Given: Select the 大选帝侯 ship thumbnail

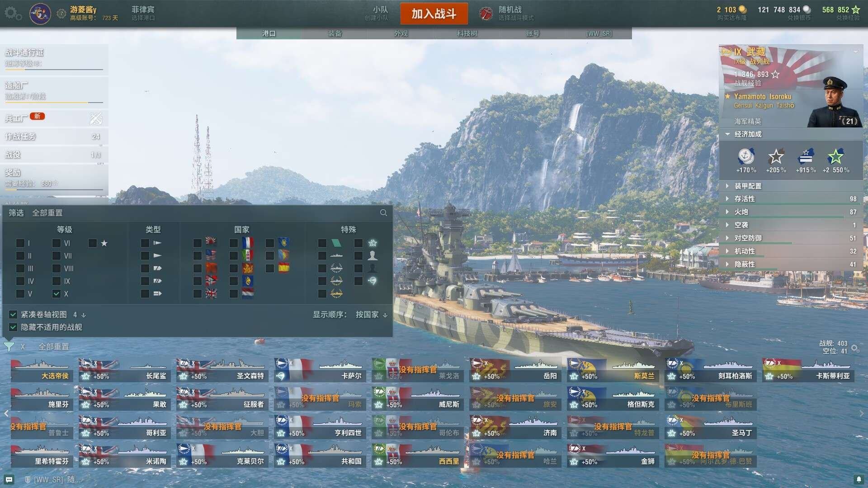Looking at the screenshot, I should click(x=42, y=370).
